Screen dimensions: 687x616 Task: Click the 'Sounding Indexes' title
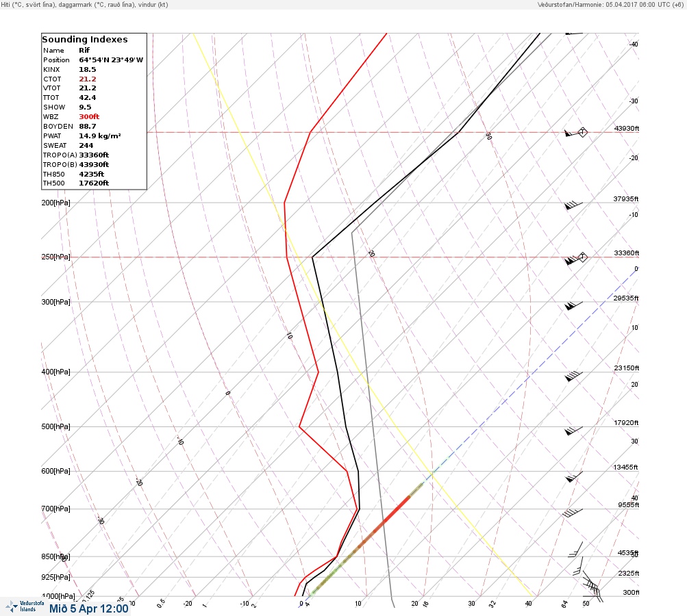pos(85,40)
